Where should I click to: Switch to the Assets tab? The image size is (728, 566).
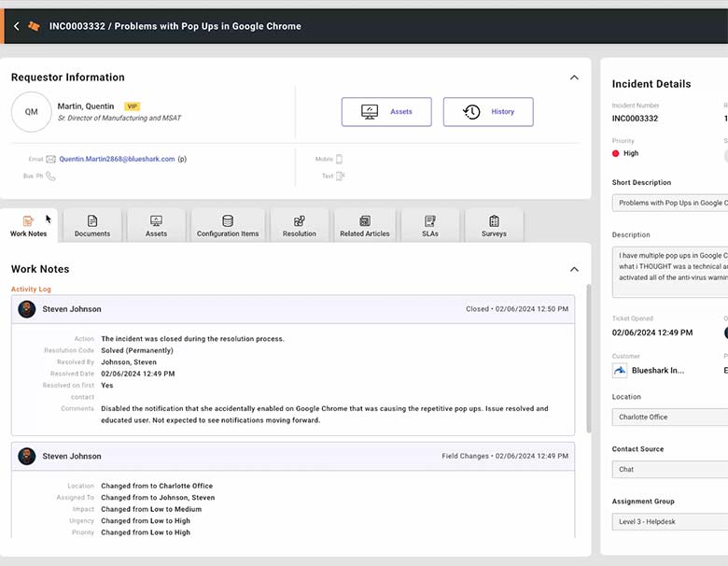pos(156,226)
